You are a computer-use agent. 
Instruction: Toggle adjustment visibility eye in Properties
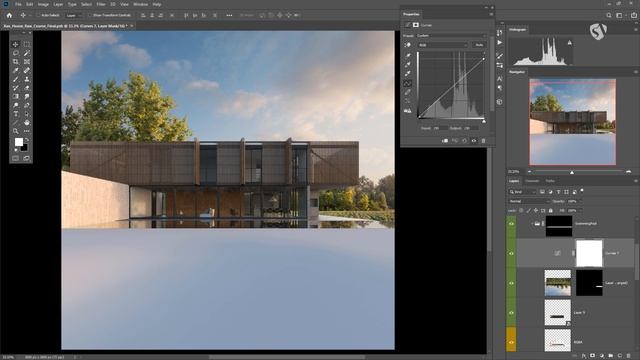pos(474,141)
